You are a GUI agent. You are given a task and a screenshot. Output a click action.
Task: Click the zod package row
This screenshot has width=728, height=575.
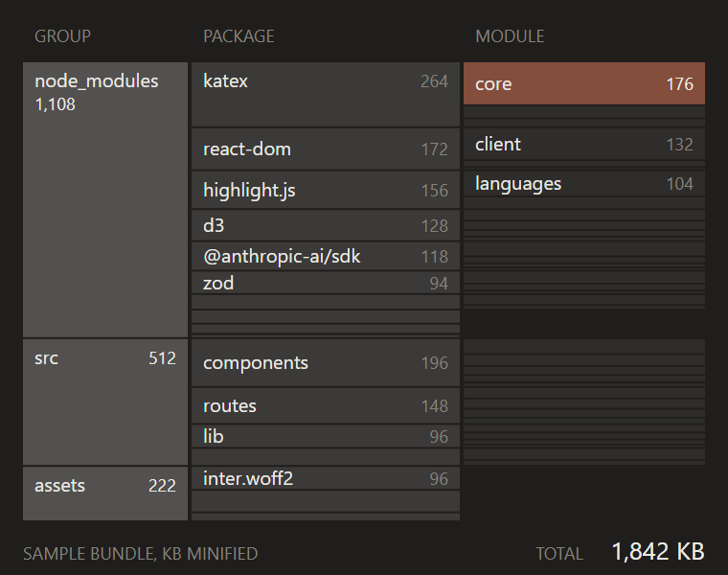pyautogui.click(x=326, y=283)
